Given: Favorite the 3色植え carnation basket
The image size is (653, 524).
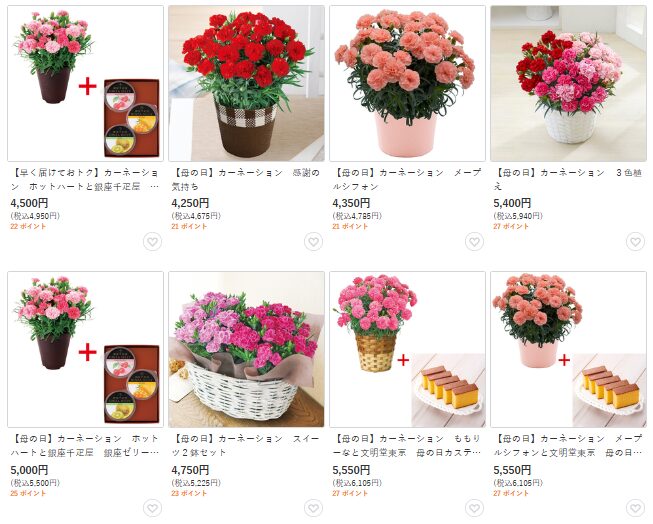Looking at the screenshot, I should (635, 242).
